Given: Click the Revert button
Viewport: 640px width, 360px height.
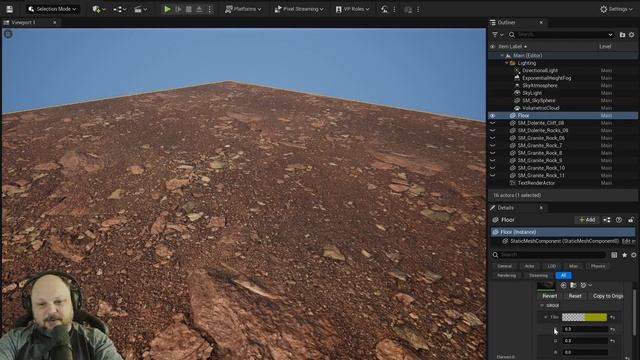Looking at the screenshot, I should tap(550, 296).
